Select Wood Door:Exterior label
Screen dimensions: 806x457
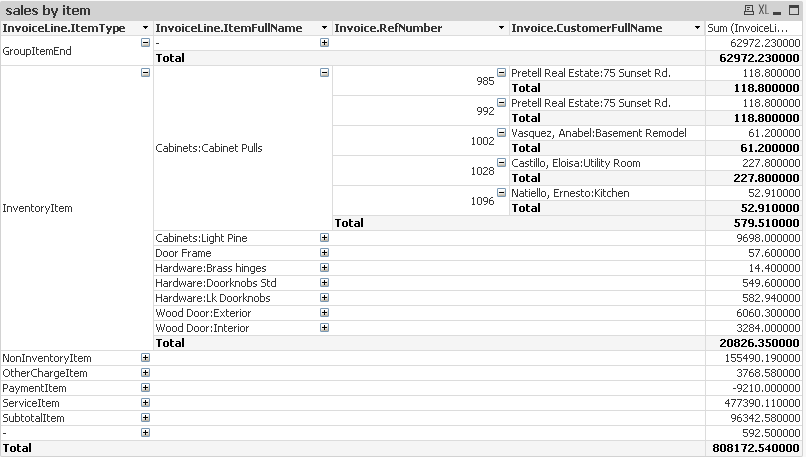click(x=203, y=313)
